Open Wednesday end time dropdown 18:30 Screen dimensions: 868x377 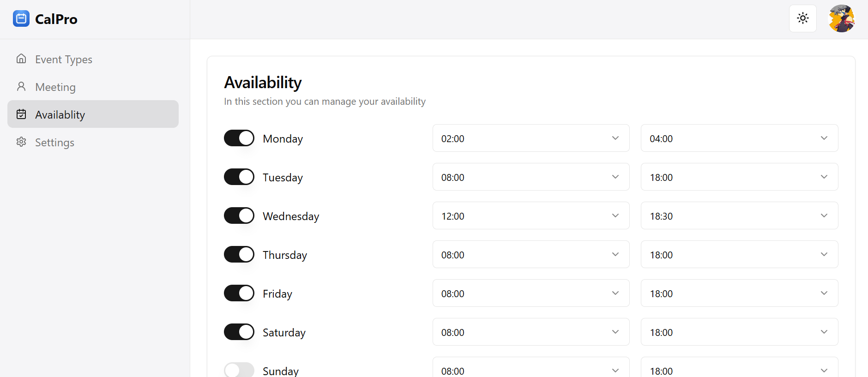[x=739, y=215]
